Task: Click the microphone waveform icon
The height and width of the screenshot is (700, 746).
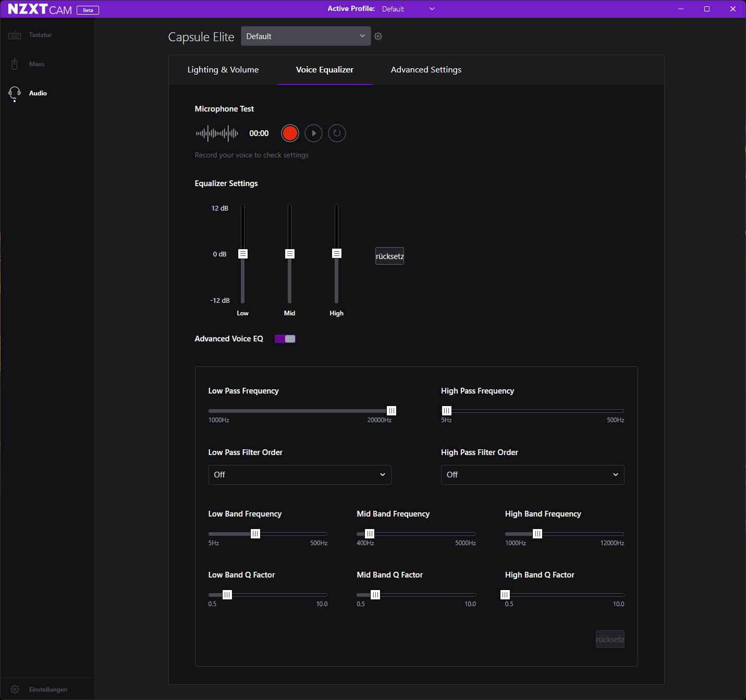Action: point(217,133)
